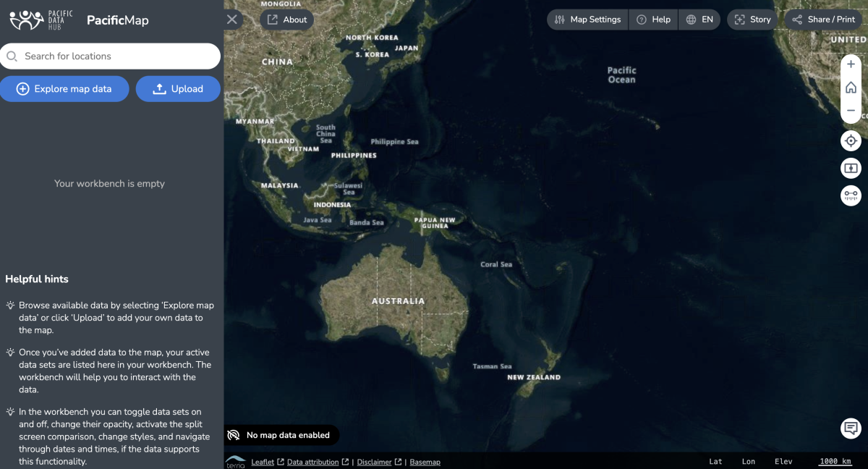
Task: Click the NEW ZEALAND map label
Action: tap(534, 377)
